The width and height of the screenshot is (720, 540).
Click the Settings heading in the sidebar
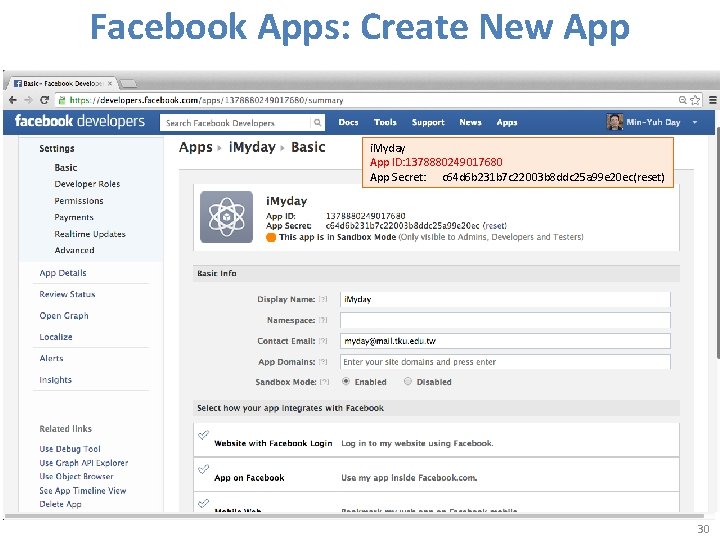(x=56, y=148)
